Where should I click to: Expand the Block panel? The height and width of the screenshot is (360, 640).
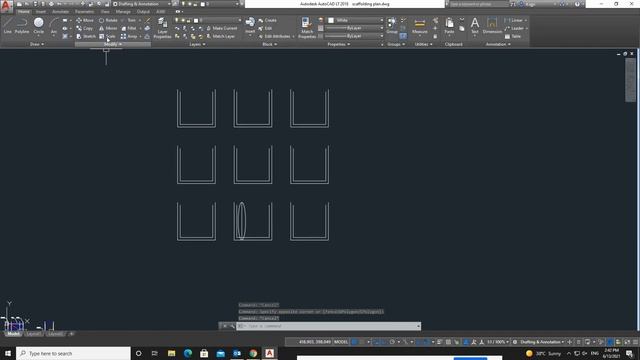[269, 44]
